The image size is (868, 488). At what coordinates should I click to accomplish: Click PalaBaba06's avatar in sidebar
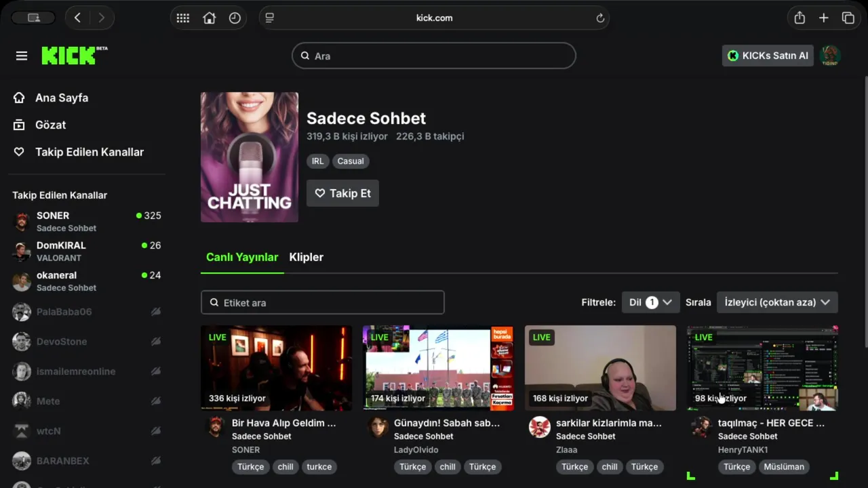point(22,312)
